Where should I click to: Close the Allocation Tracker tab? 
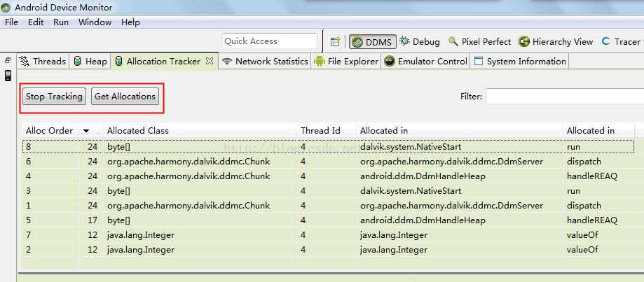pos(210,61)
